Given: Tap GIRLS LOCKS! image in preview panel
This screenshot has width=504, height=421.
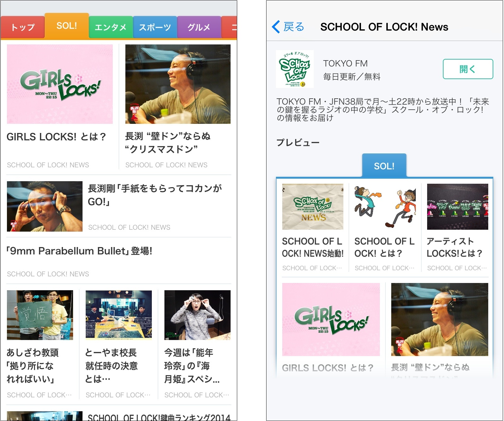Looking at the screenshot, I should coord(331,320).
